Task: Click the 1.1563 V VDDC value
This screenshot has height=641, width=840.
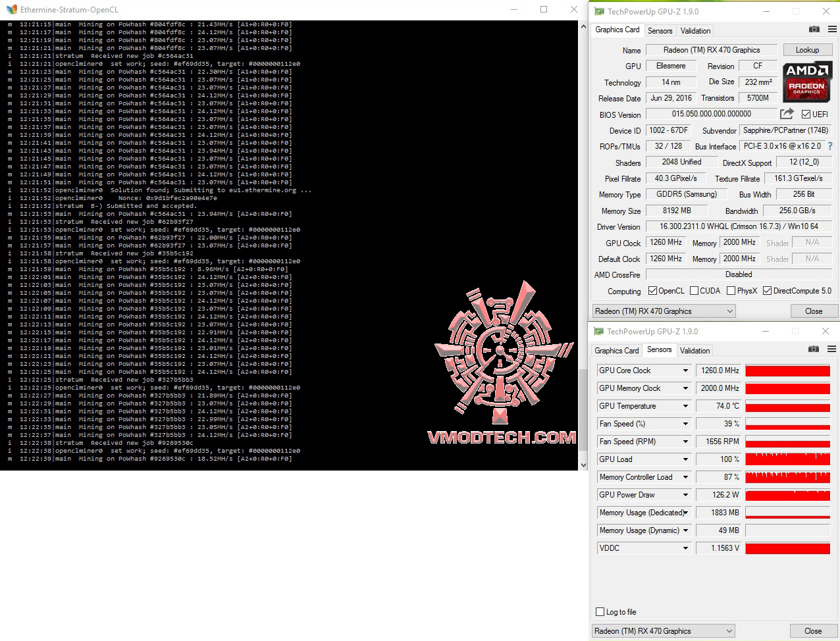Action: pos(719,548)
